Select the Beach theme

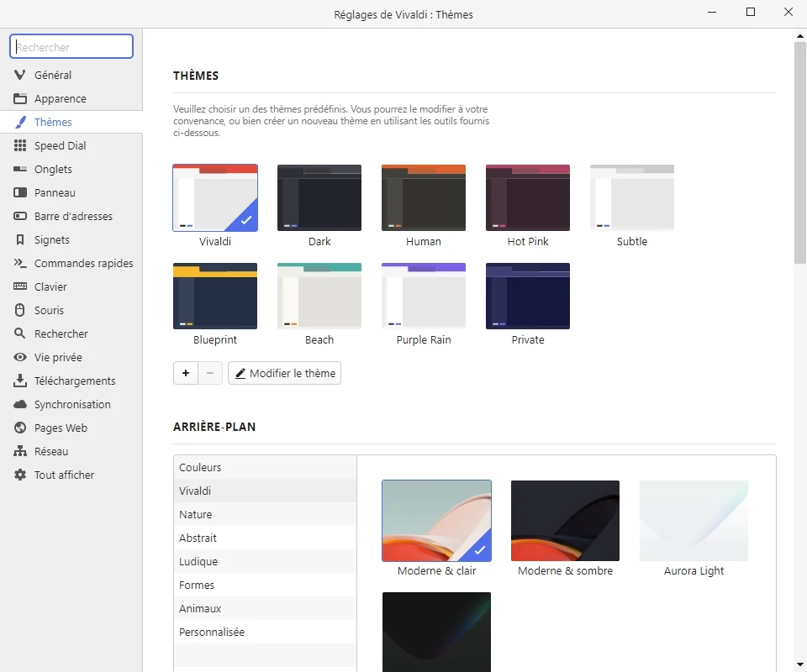(x=319, y=297)
